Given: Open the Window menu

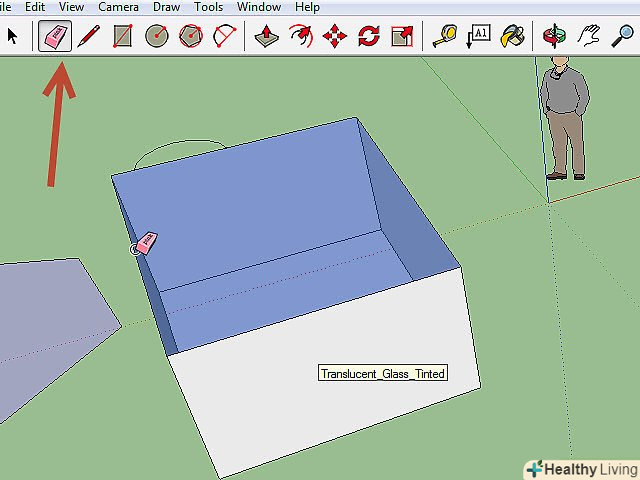Looking at the screenshot, I should (x=258, y=7).
